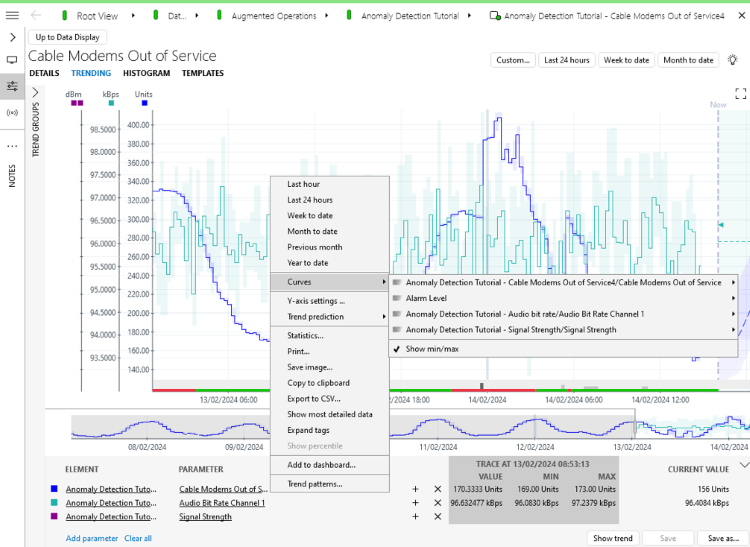The image size is (750, 547).
Task: Click Up to Data Display button
Action: pyautogui.click(x=67, y=37)
